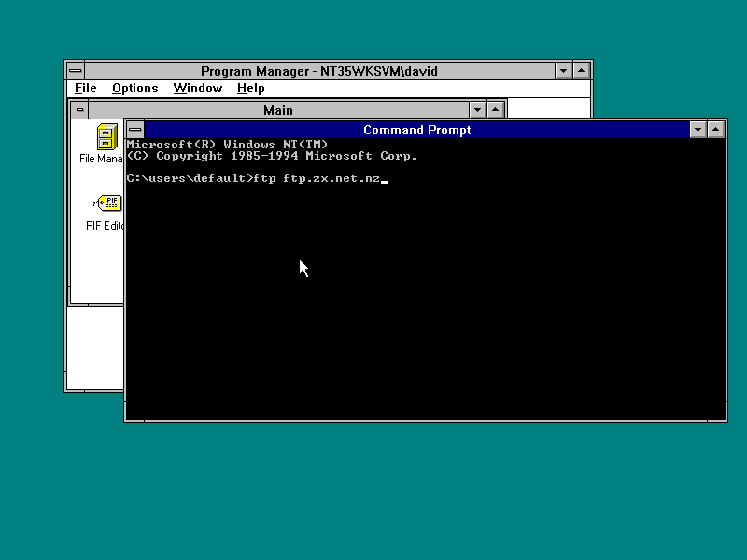Click the Program Manager title bar
Screen dimensions: 747x560
click(319, 71)
